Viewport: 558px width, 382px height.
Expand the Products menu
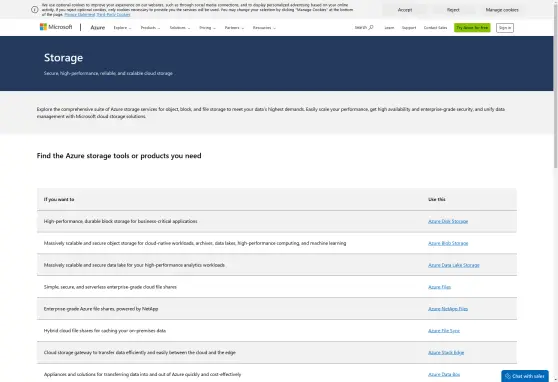coord(150,28)
